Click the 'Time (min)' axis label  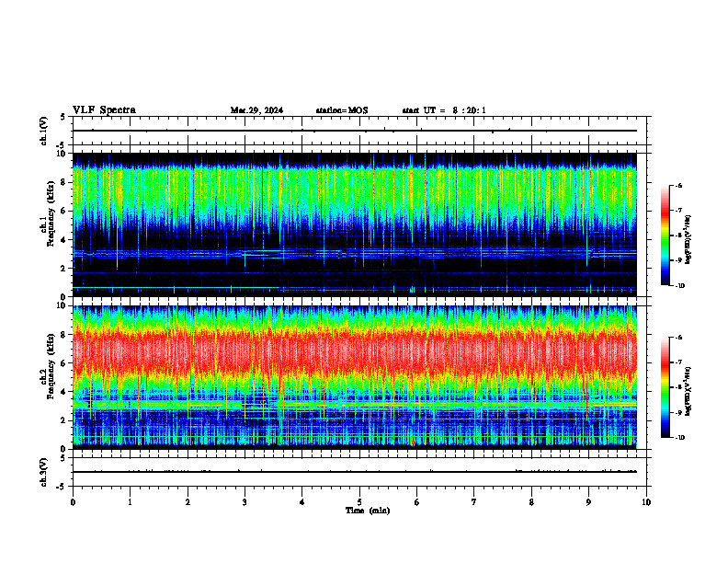(368, 511)
